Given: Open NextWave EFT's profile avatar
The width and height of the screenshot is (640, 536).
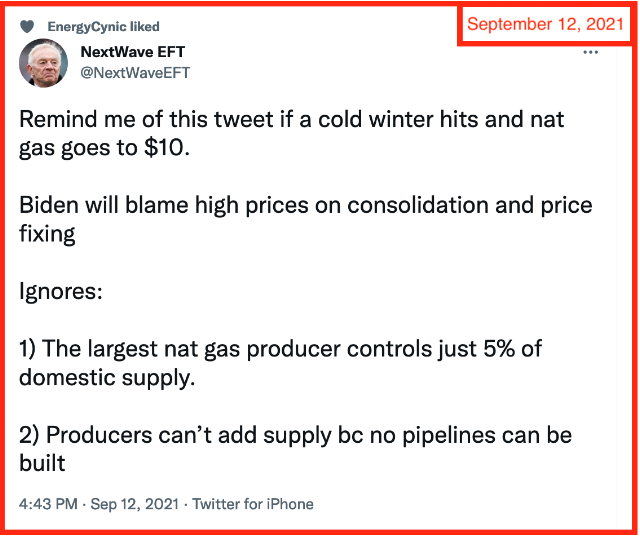Looking at the screenshot, I should (x=44, y=63).
